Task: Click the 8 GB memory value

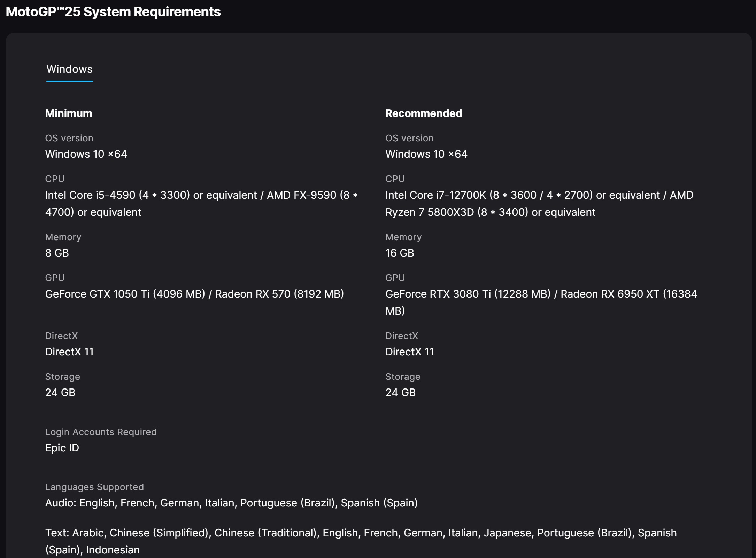Action: point(57,253)
